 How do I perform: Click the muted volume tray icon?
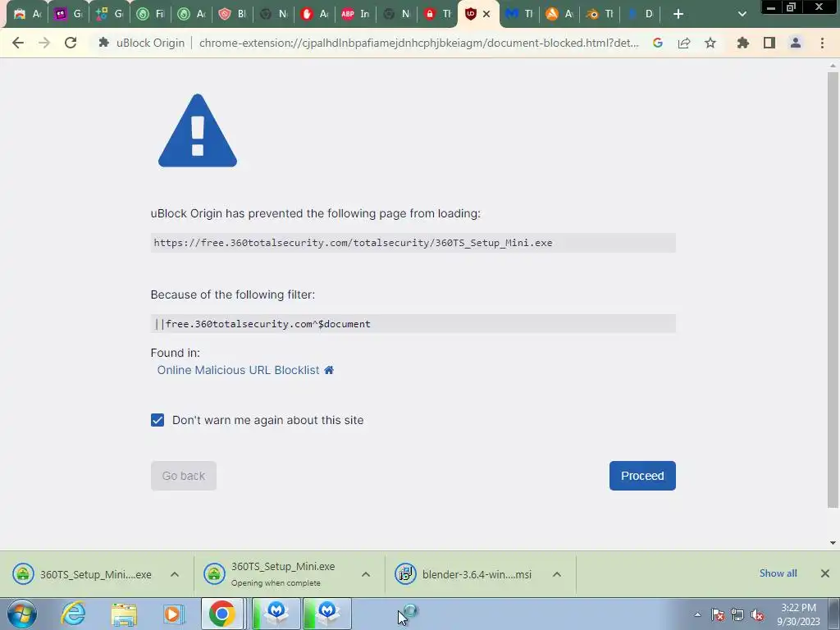757,614
